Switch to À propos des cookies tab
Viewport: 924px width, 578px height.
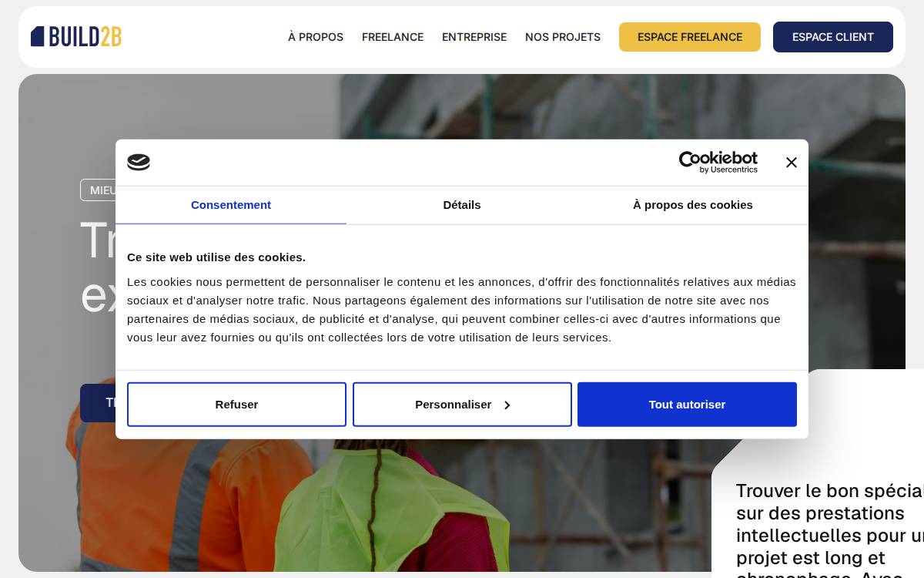pyautogui.click(x=693, y=205)
